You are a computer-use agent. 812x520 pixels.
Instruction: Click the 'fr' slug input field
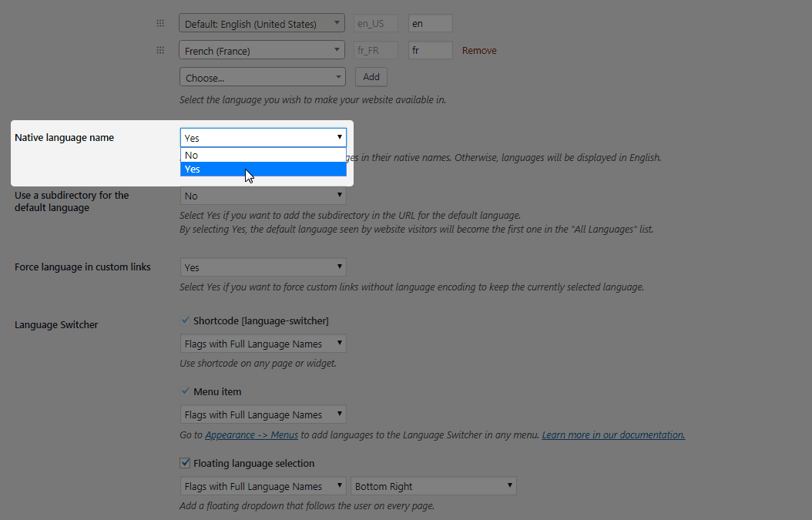click(430, 51)
